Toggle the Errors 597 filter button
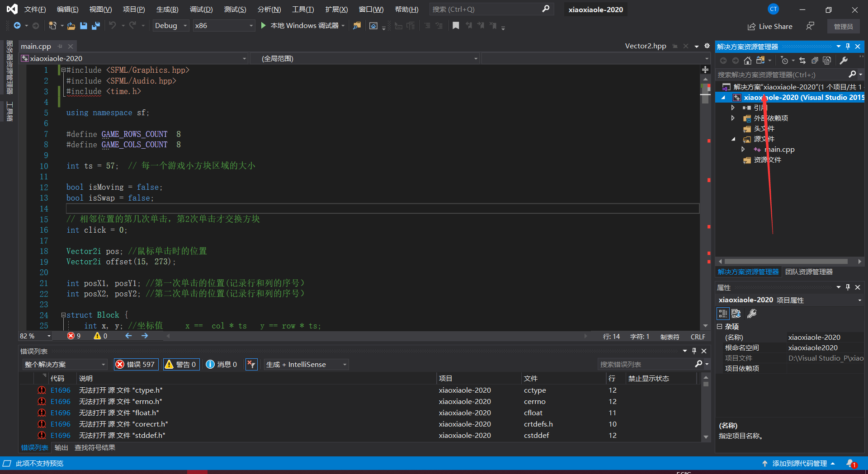 click(135, 364)
